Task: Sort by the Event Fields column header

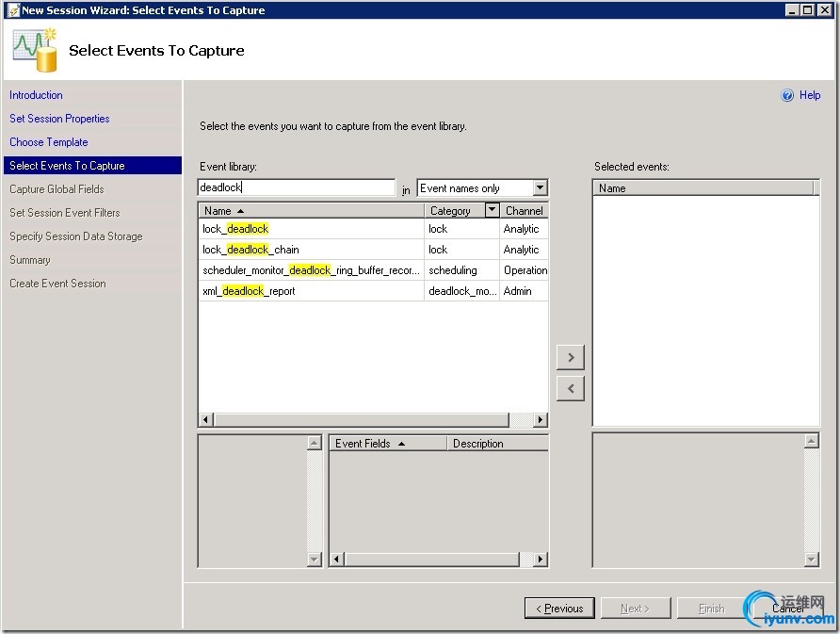Action: 388,443
